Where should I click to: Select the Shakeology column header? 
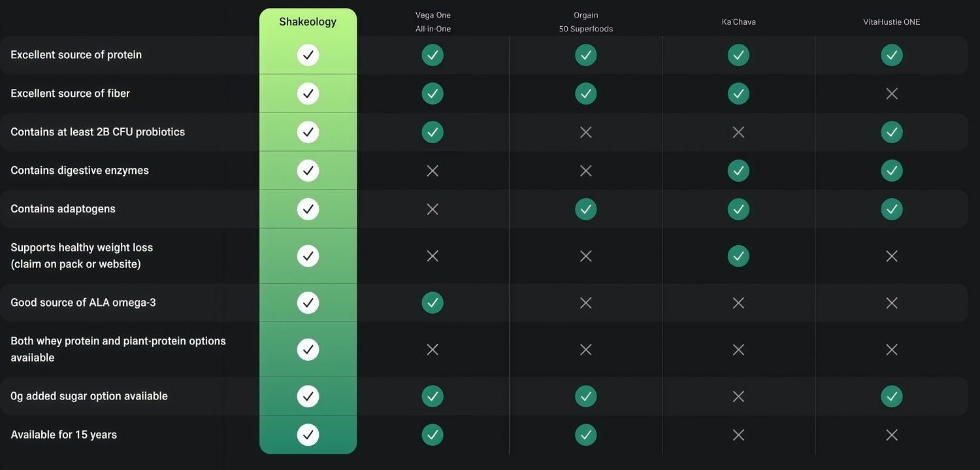[x=308, y=22]
